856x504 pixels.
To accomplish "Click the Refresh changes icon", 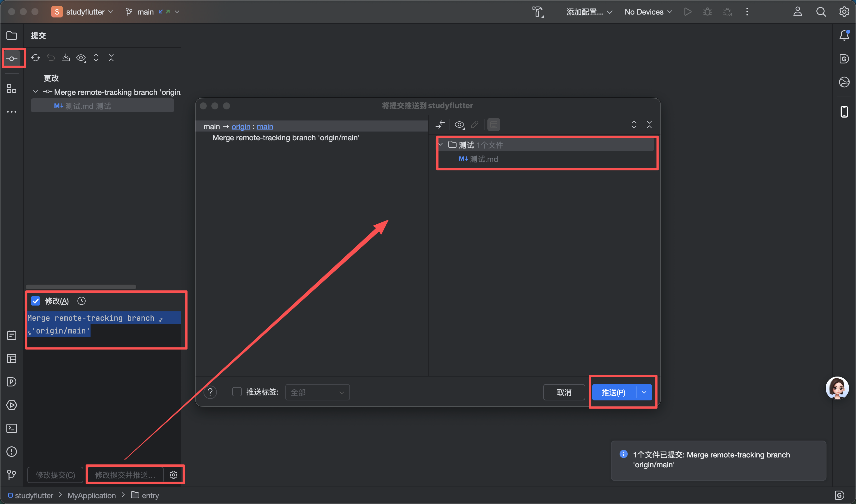I will click(x=35, y=58).
